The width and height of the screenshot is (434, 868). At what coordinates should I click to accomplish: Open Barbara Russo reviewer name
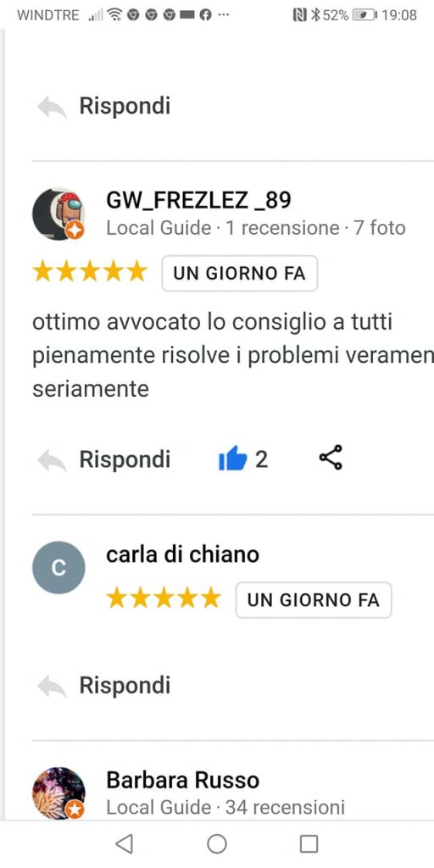click(183, 781)
